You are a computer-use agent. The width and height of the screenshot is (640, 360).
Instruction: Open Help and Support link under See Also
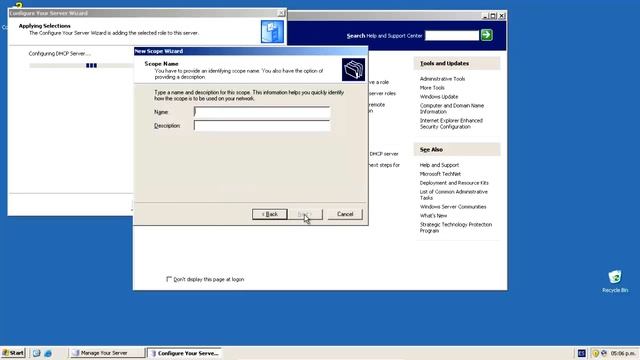440,165
